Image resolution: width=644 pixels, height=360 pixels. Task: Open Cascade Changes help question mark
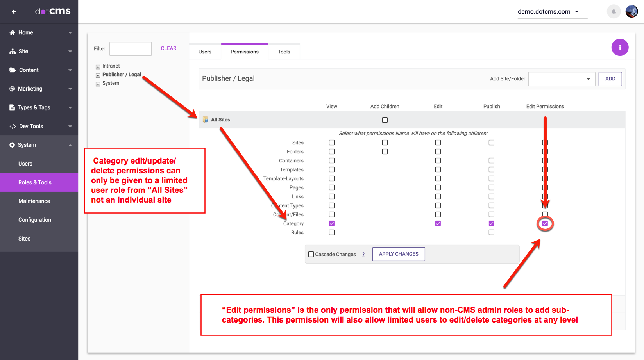[363, 255]
